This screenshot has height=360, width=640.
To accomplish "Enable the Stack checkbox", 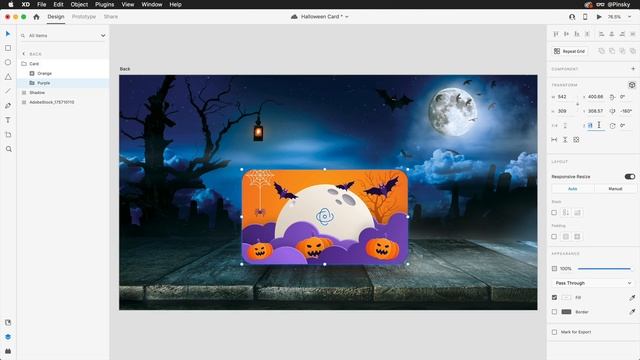I will coord(554,213).
